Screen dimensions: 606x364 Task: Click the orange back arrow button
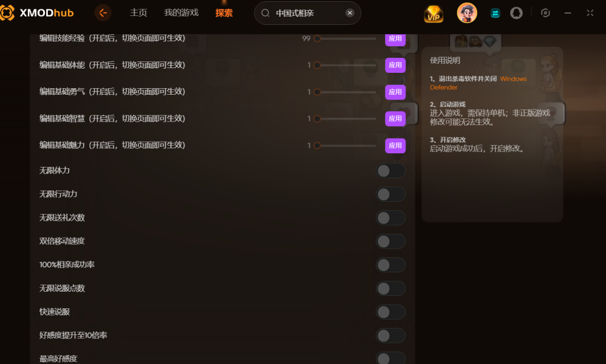(103, 13)
